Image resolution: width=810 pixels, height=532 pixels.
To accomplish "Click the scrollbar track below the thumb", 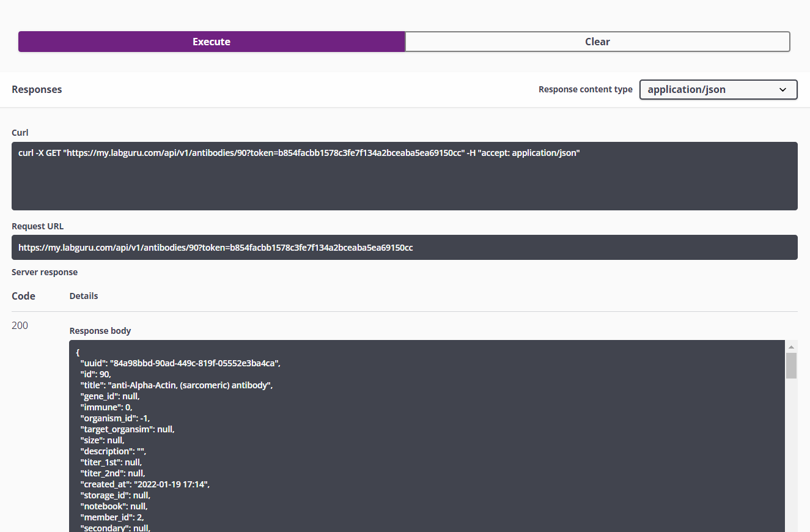I will point(791,459).
